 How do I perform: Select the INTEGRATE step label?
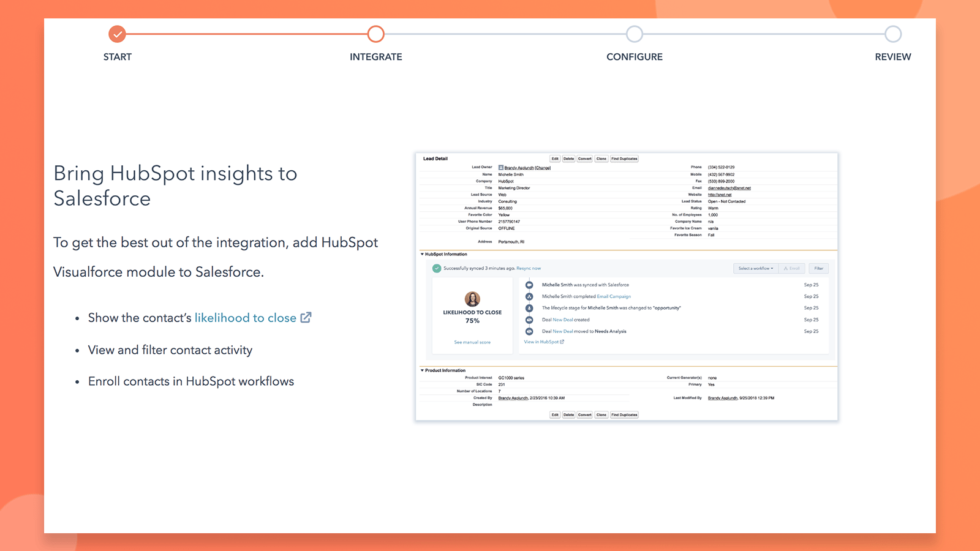pos(376,57)
